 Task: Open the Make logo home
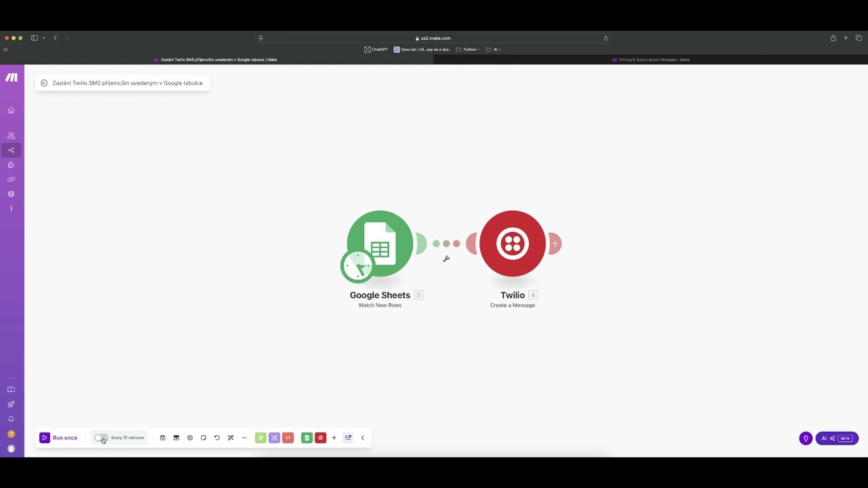pos(12,77)
